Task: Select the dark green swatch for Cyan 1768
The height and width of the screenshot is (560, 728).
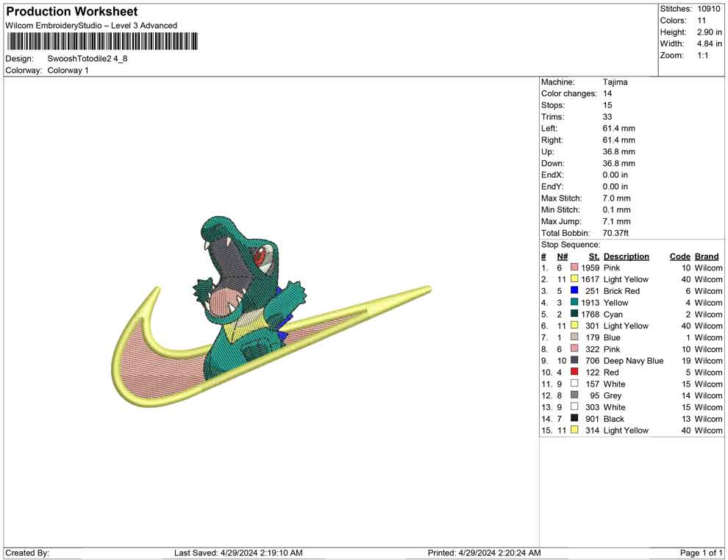Action: [574, 314]
